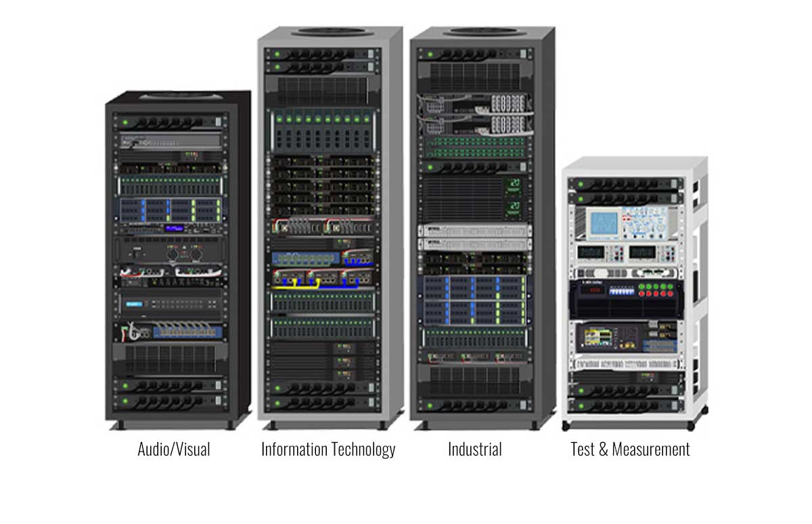Image resolution: width=812 pixels, height=524 pixels.
Task: Select the Industrial rack image
Action: coord(482,228)
